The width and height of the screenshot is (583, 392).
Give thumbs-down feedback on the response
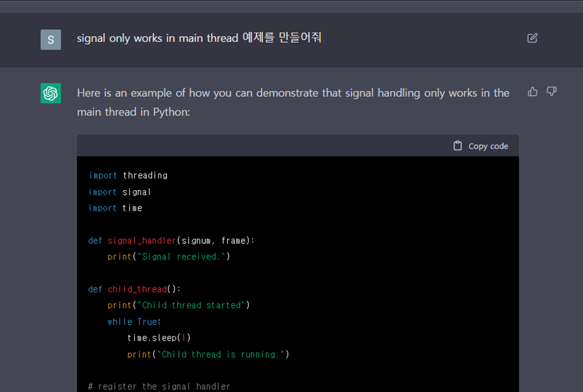point(551,92)
